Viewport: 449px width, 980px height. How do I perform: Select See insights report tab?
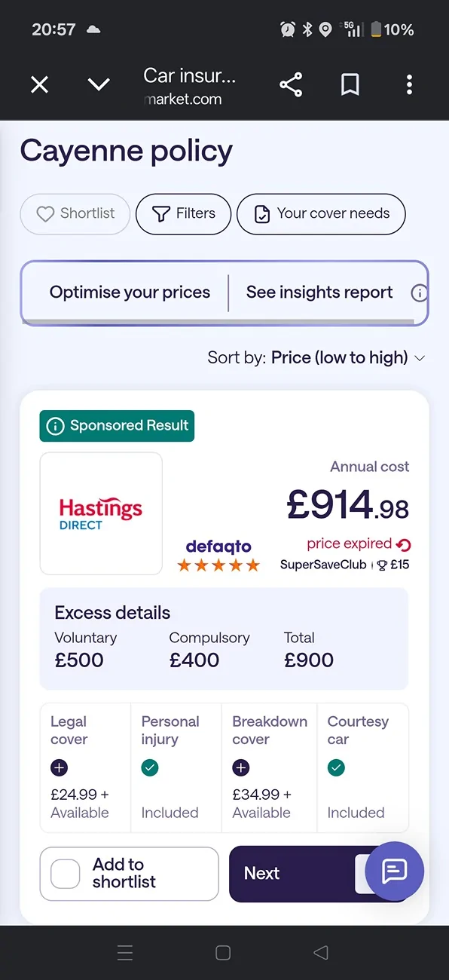coord(319,292)
